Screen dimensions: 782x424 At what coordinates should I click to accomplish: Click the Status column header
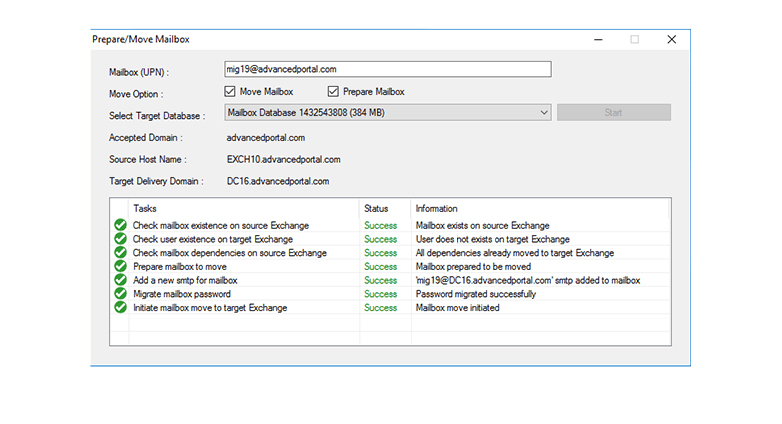click(376, 209)
